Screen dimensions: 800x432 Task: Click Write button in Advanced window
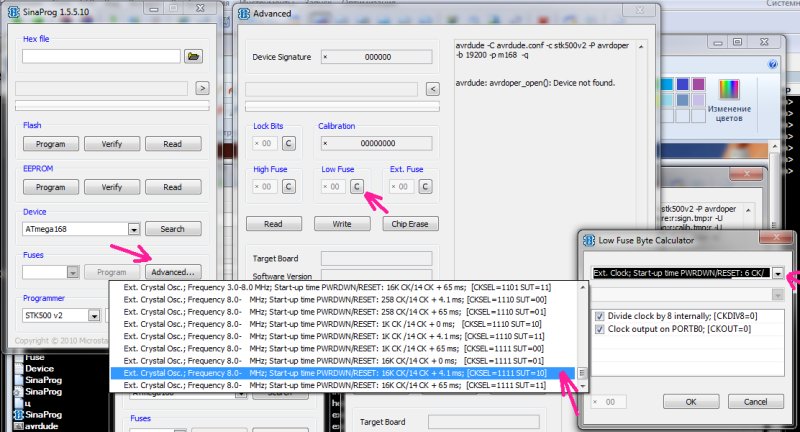coord(342,224)
